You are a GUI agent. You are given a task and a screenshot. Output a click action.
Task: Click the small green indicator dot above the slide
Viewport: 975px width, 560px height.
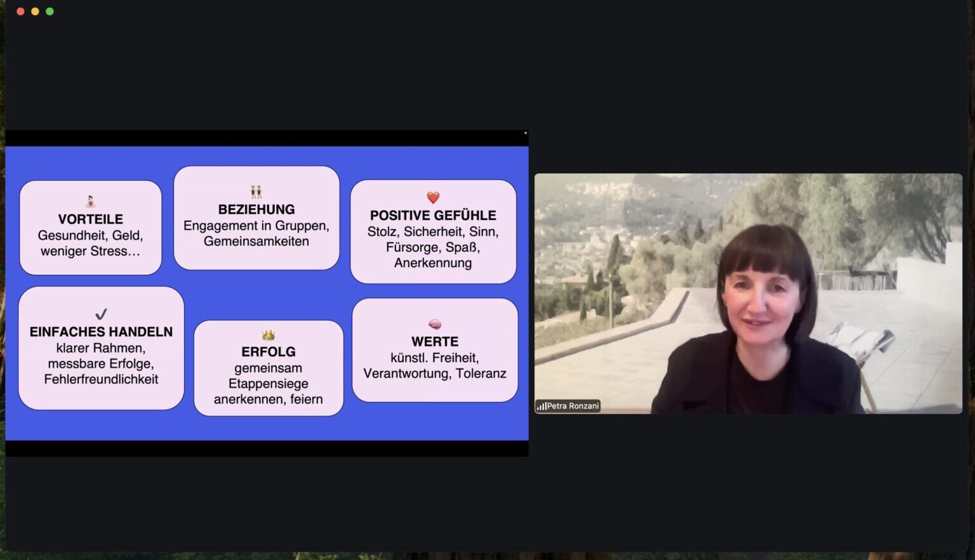[x=525, y=133]
